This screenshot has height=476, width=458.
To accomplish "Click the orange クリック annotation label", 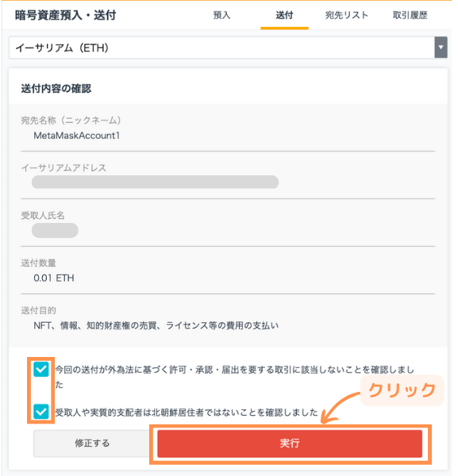I will click(402, 390).
